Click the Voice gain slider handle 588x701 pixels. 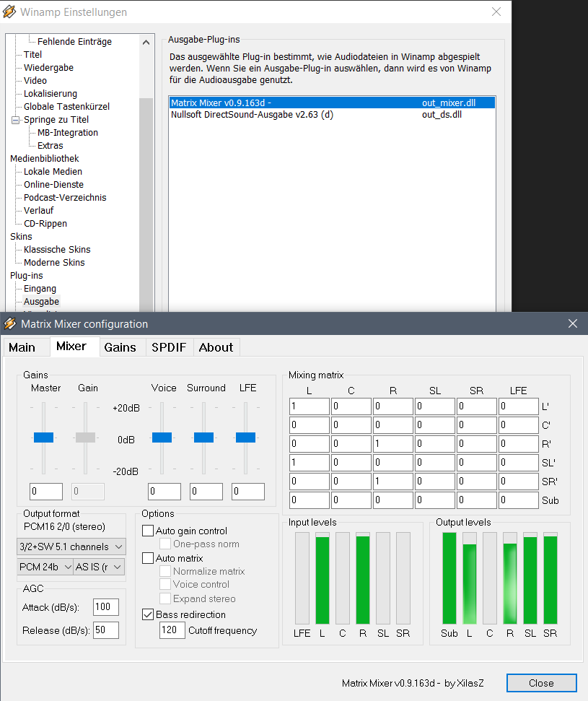[x=162, y=437]
